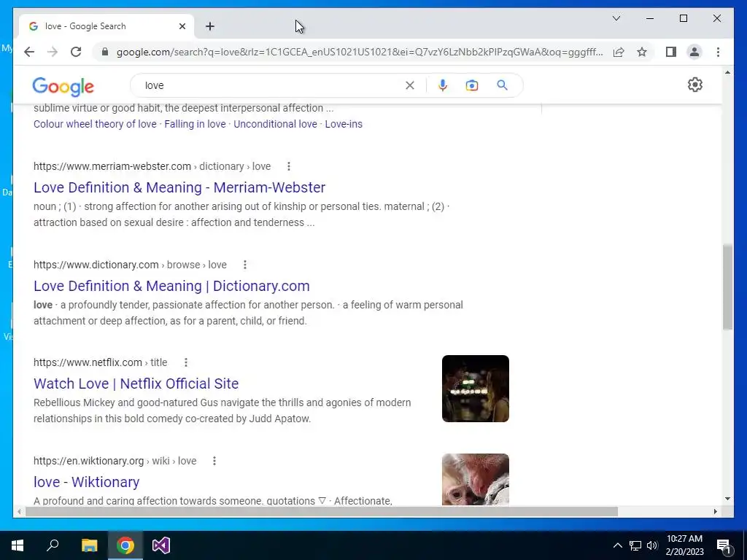Go to Google home via logo

[63, 87]
